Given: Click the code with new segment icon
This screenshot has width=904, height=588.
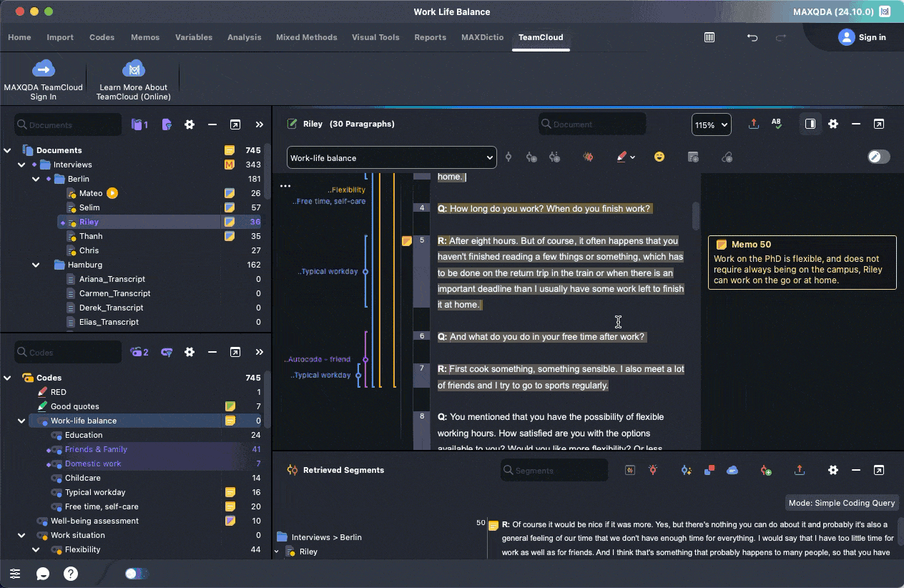Looking at the screenshot, I should [x=531, y=157].
